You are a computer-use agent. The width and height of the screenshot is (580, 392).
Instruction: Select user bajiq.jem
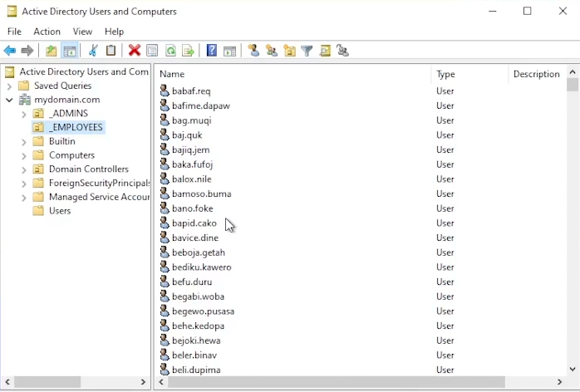pyautogui.click(x=191, y=149)
